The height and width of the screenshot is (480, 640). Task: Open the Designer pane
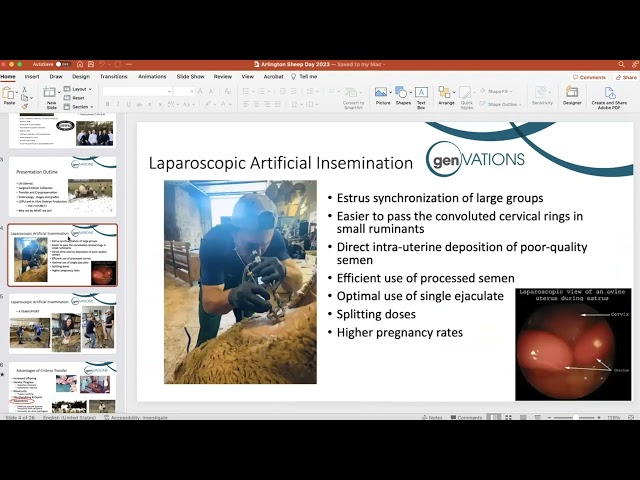[572, 96]
